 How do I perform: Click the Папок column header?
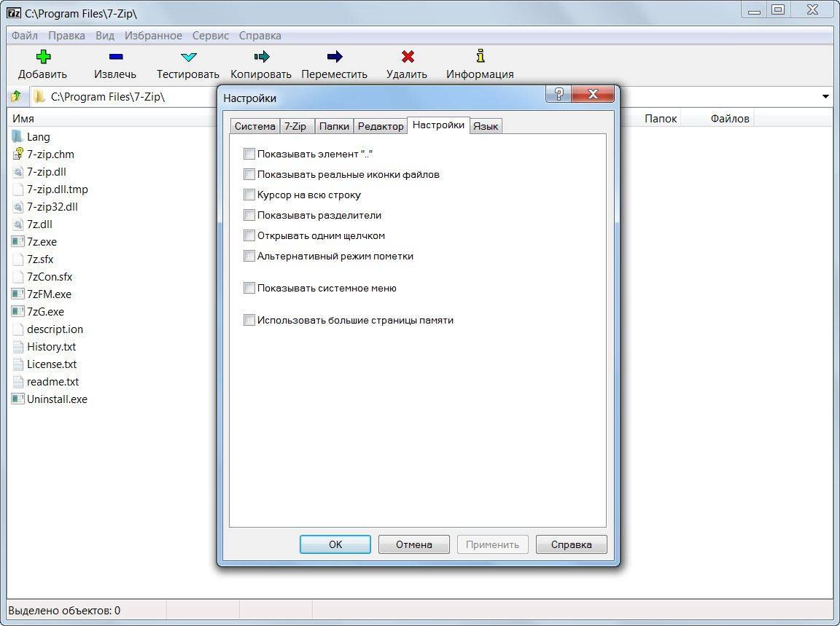tap(661, 118)
